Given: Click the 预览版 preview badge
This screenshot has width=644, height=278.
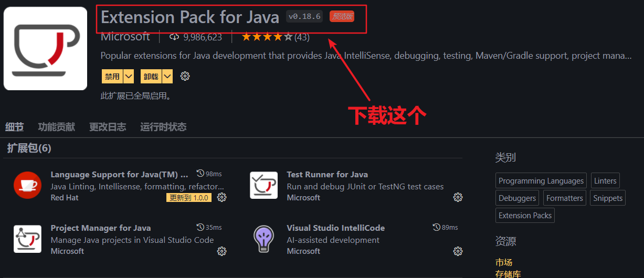Looking at the screenshot, I should click(x=342, y=16).
